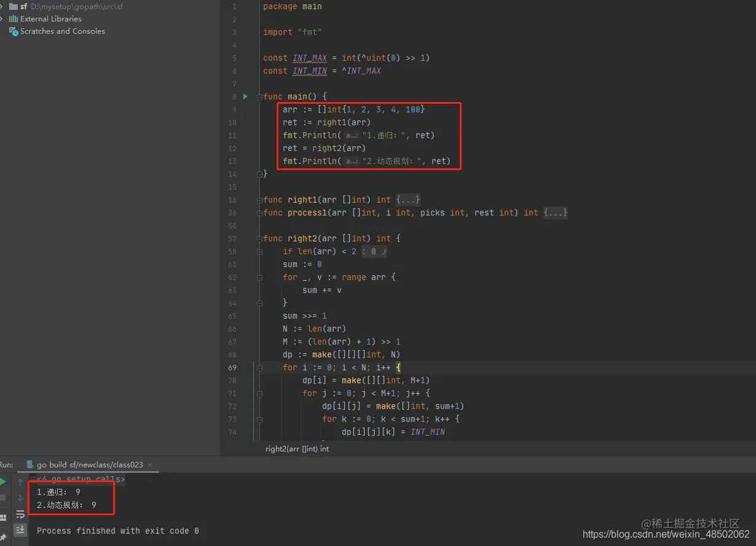Expand the right1 {...} folded body placeholder
756x546 pixels.
(408, 200)
